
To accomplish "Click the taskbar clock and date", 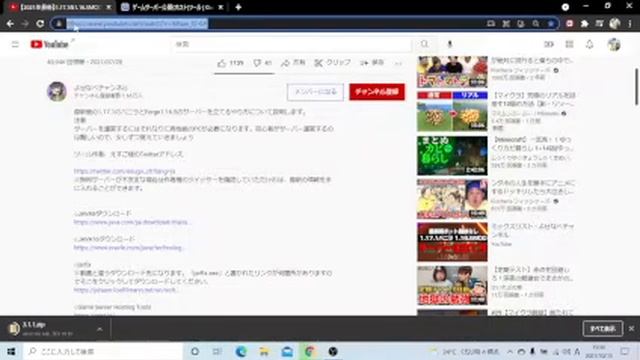I will point(600,351).
